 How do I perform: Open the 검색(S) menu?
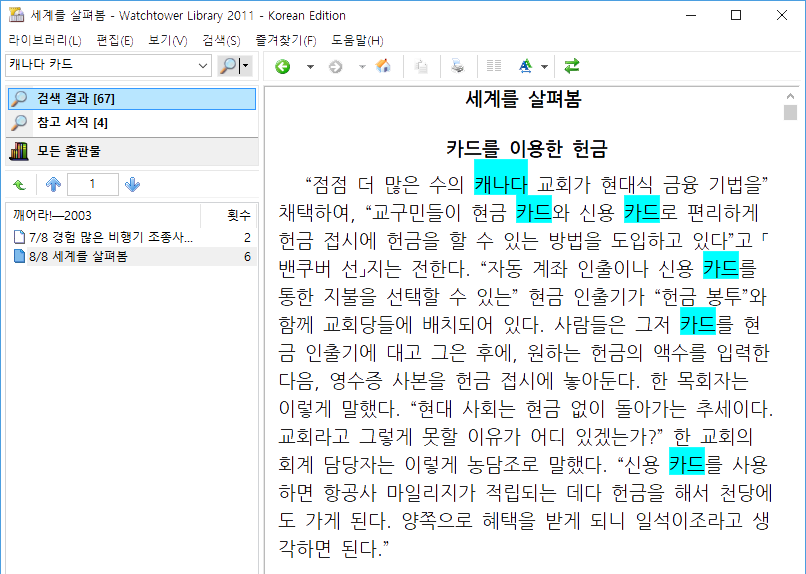pos(221,40)
